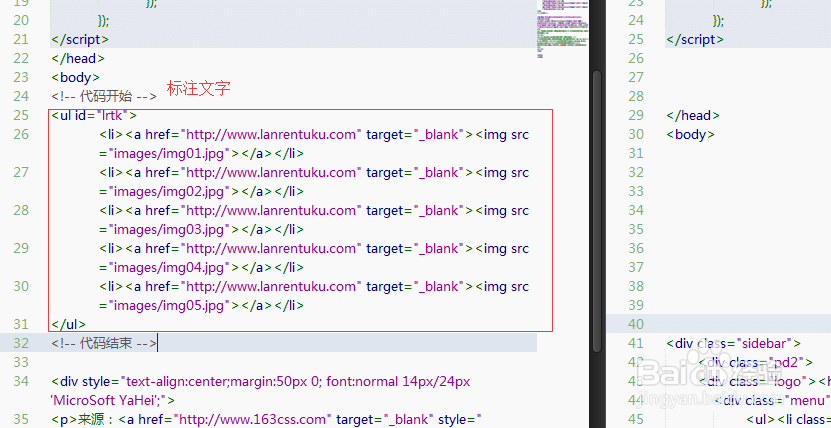Screen dimensions: 831x428
Task: Click the lanrentuku URL on line 26
Action: point(271,135)
